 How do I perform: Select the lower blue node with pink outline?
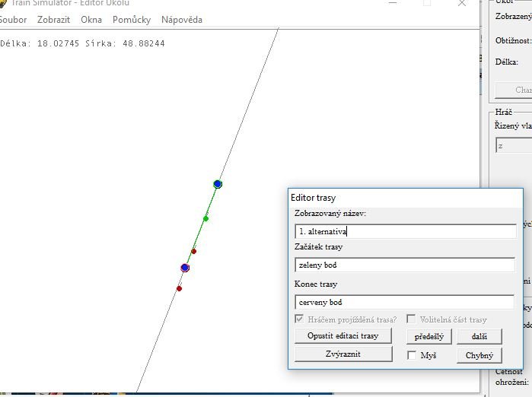pos(185,268)
